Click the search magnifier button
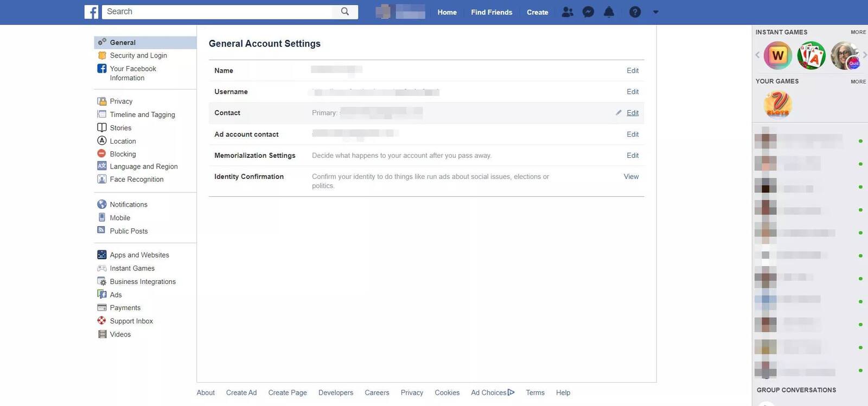 tap(345, 12)
